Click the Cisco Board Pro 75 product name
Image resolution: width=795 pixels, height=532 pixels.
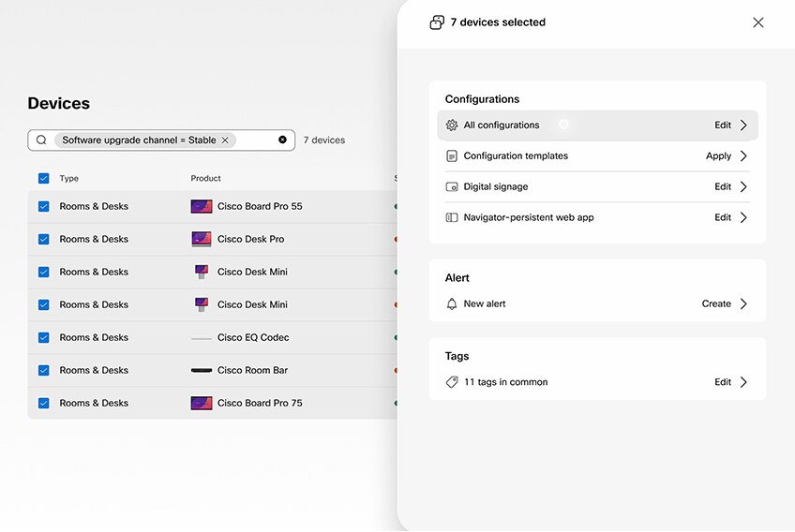260,404
